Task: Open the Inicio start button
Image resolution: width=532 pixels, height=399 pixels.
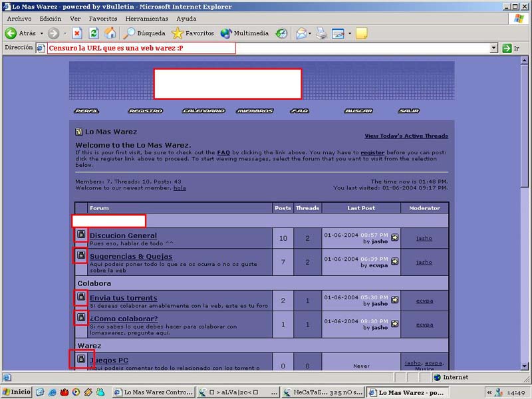Action: pos(16,392)
